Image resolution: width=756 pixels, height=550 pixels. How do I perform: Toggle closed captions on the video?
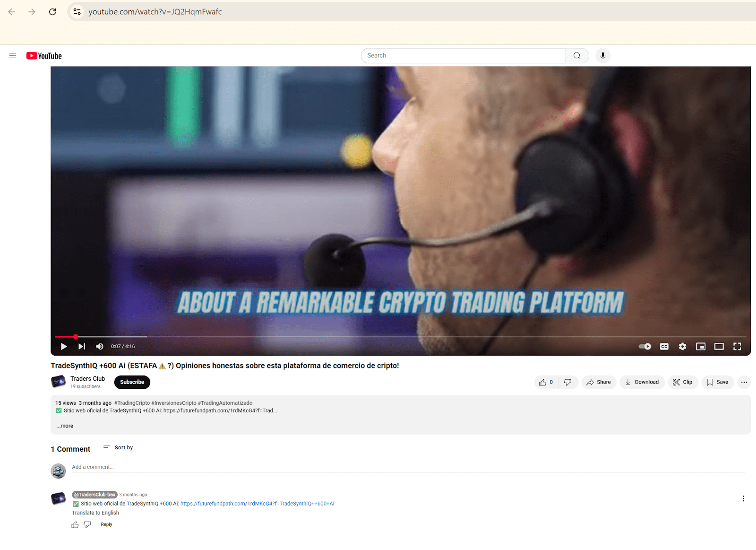(664, 347)
